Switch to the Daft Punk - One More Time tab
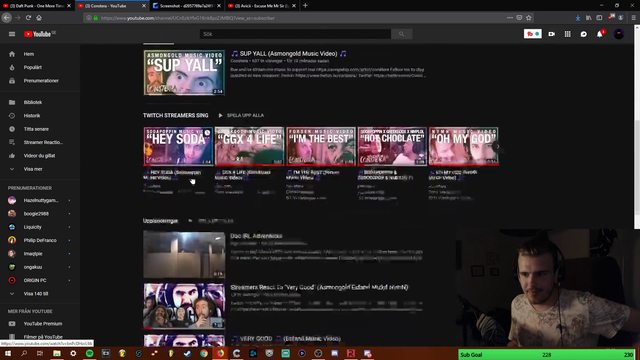This screenshot has width=640, height=360. 37,6
